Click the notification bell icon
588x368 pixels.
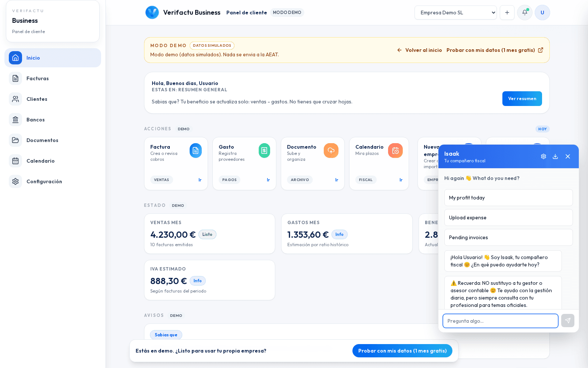click(524, 13)
